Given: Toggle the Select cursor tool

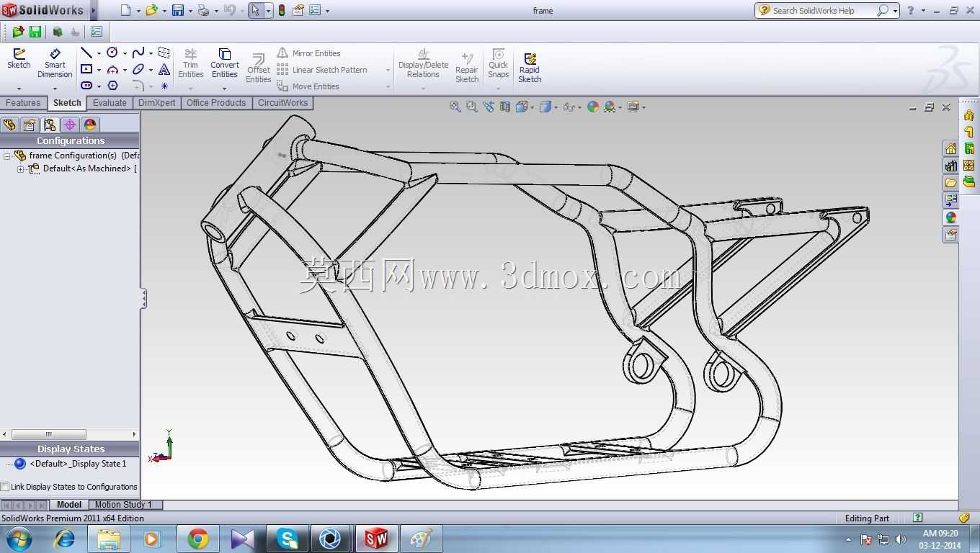Looking at the screenshot, I should coord(254,10).
